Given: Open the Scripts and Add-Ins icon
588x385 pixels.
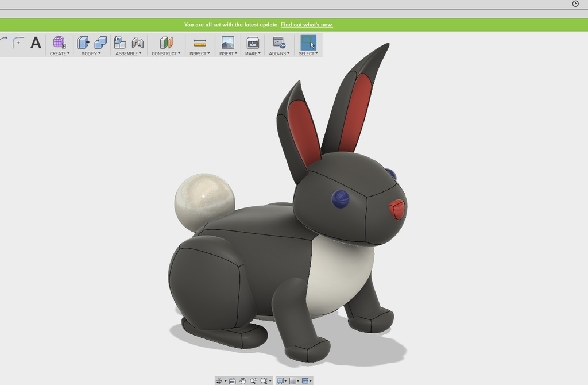Looking at the screenshot, I should tap(279, 42).
